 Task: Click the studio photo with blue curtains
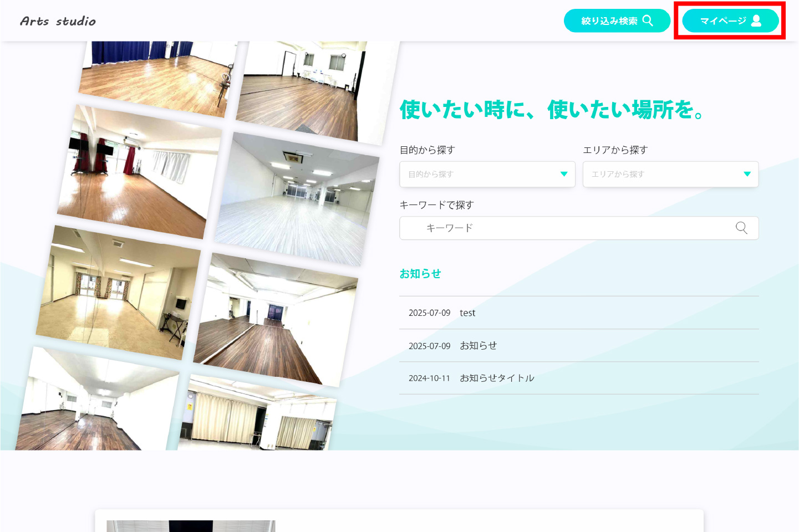[158, 75]
